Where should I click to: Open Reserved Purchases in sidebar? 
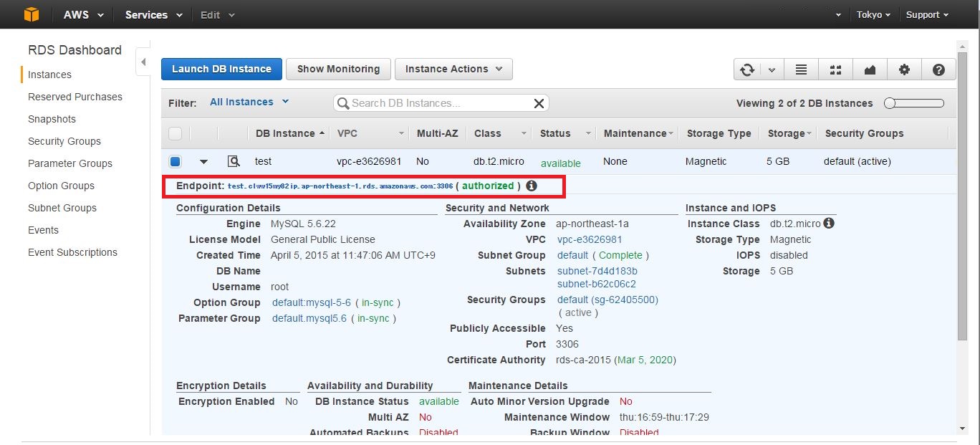pos(75,97)
